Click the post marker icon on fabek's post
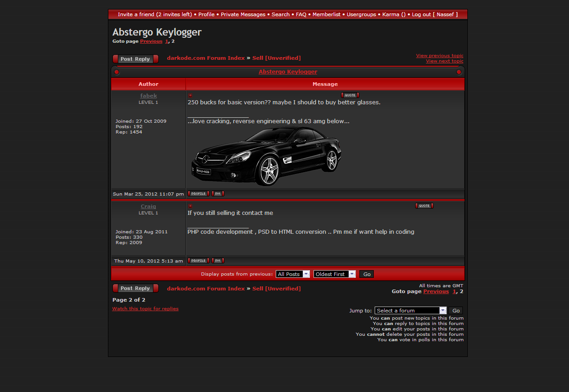This screenshot has width=569, height=392. (x=190, y=95)
